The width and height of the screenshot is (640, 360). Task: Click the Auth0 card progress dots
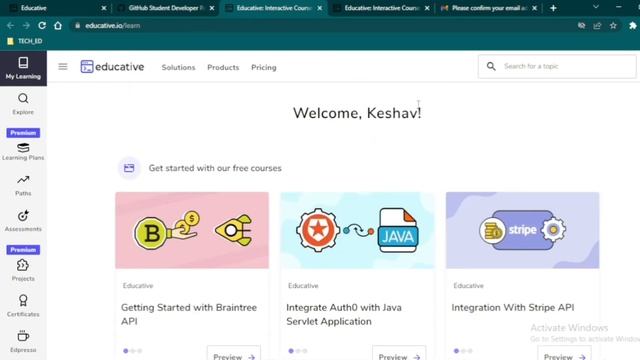(x=298, y=351)
